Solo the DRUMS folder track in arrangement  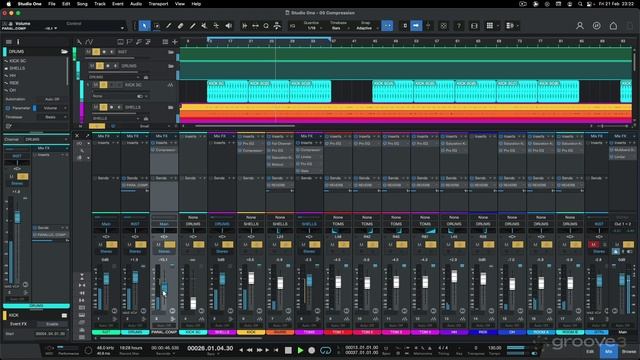pos(100,66)
